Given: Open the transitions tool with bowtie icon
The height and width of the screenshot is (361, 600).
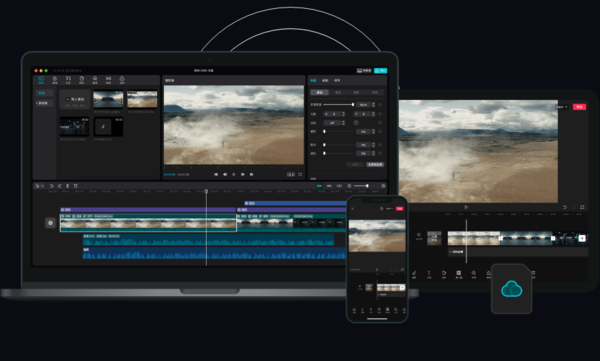Looking at the screenshot, I should click(x=108, y=80).
